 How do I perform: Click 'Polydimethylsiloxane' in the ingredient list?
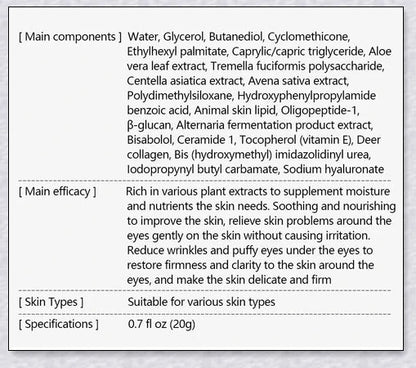click(x=180, y=96)
